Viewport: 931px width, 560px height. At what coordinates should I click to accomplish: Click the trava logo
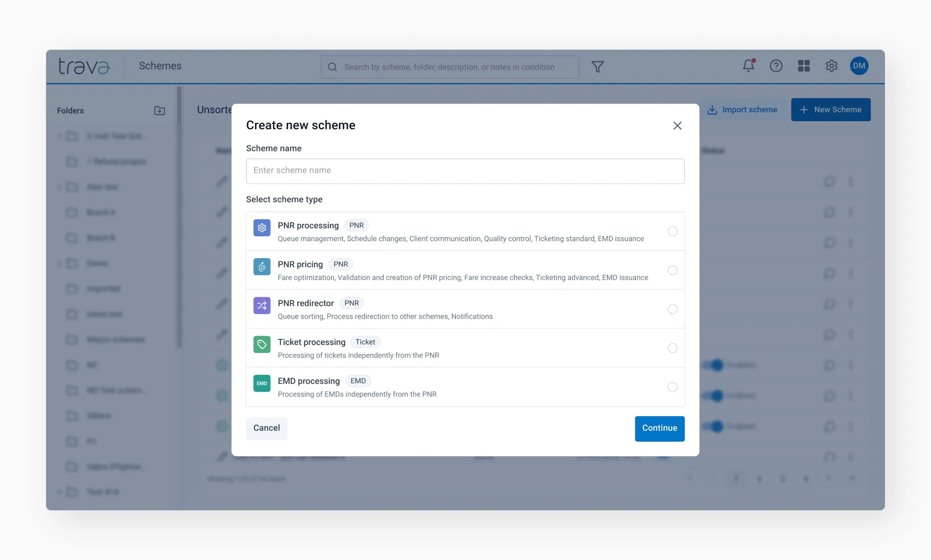click(x=84, y=66)
